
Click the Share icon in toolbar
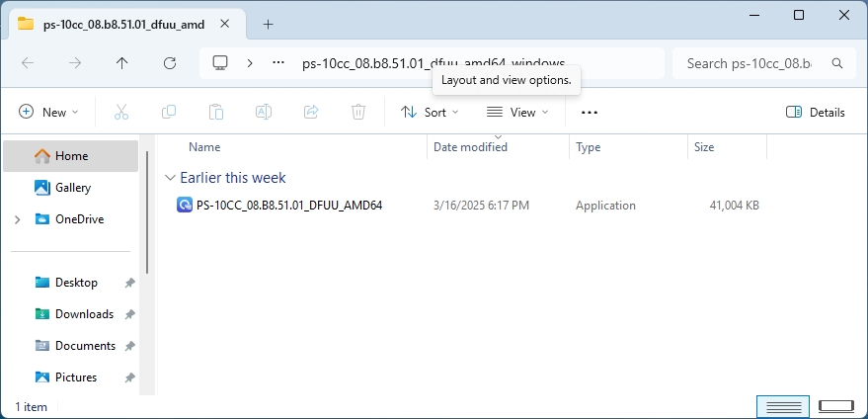click(x=311, y=112)
